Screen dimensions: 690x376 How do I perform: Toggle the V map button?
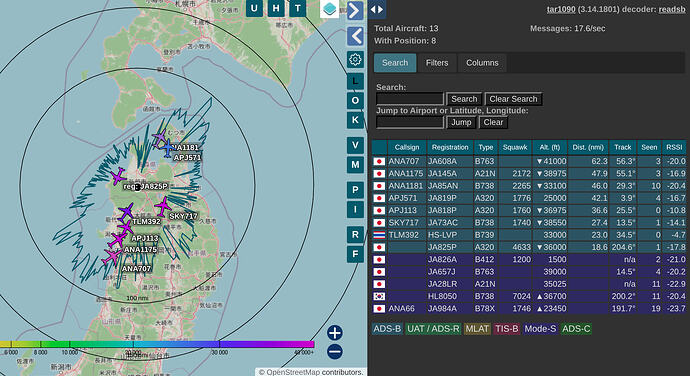click(355, 145)
